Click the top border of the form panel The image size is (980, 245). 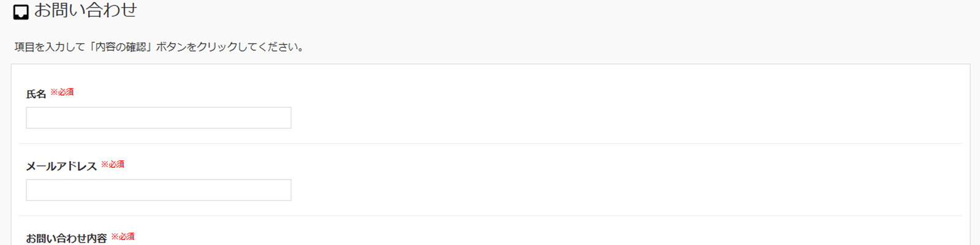coord(490,64)
